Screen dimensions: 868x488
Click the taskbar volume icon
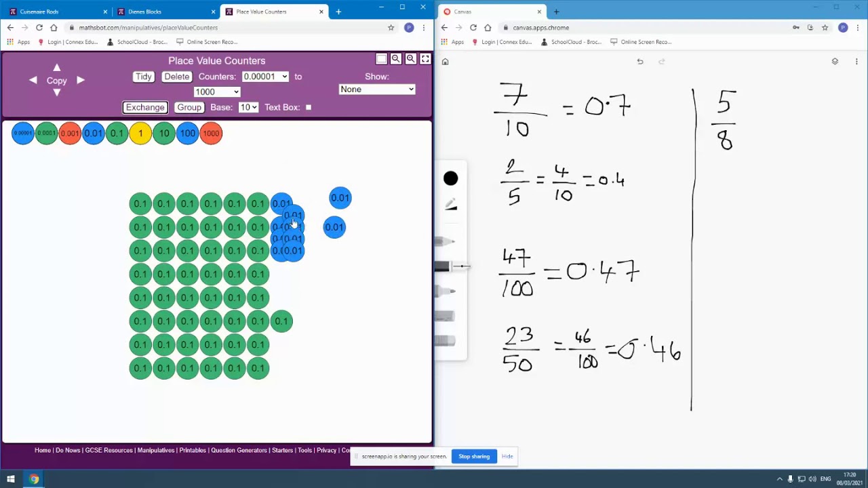812,479
